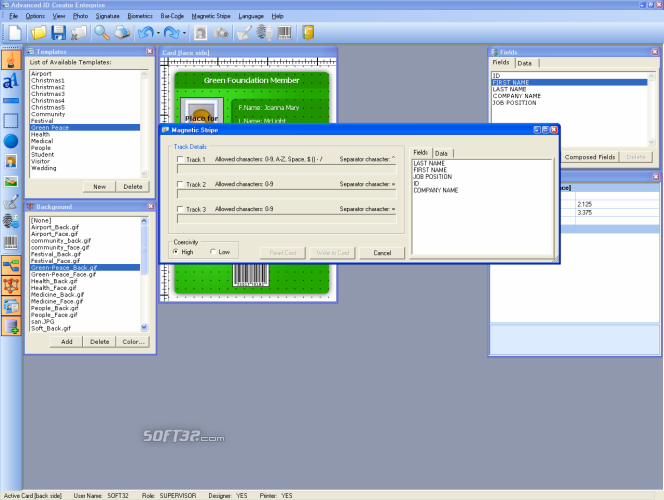Create a new card with the blank page icon
Screen dimensions: 664x500
tap(15, 33)
